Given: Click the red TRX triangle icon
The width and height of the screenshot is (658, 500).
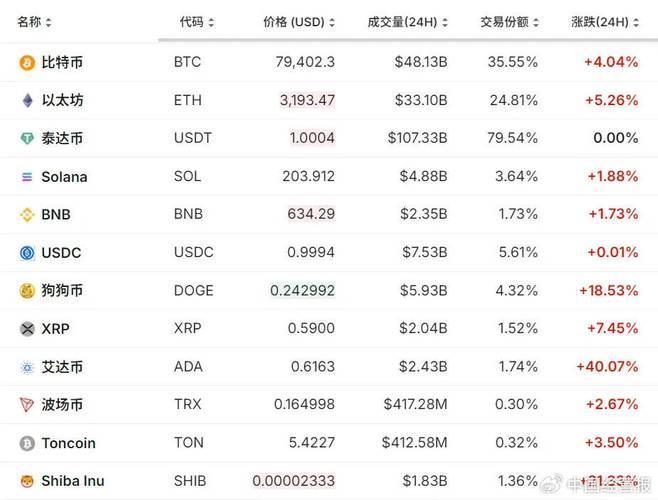Looking at the screenshot, I should tap(27, 405).
